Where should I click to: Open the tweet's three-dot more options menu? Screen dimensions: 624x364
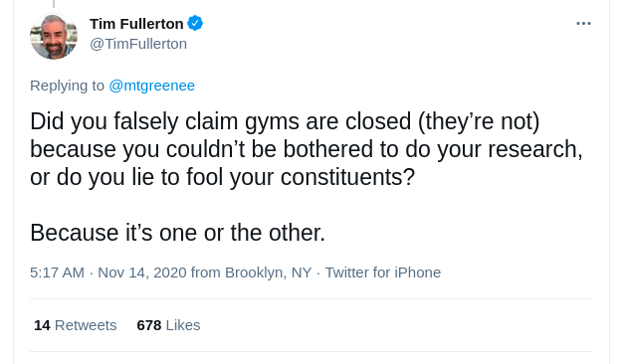583,24
